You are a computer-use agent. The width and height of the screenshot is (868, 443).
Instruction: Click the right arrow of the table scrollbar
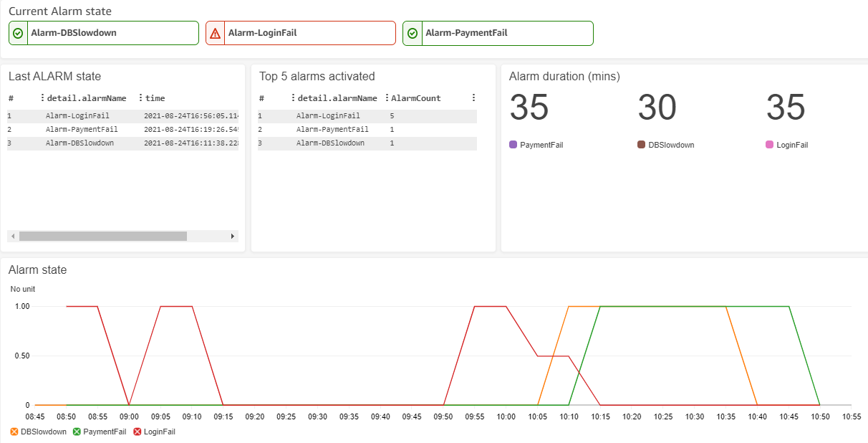232,235
